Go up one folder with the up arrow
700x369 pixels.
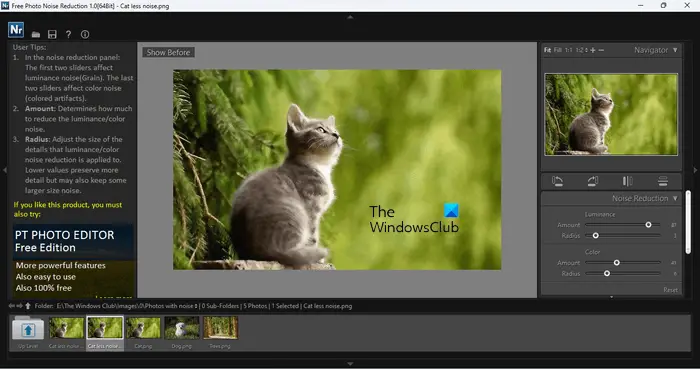click(28, 306)
